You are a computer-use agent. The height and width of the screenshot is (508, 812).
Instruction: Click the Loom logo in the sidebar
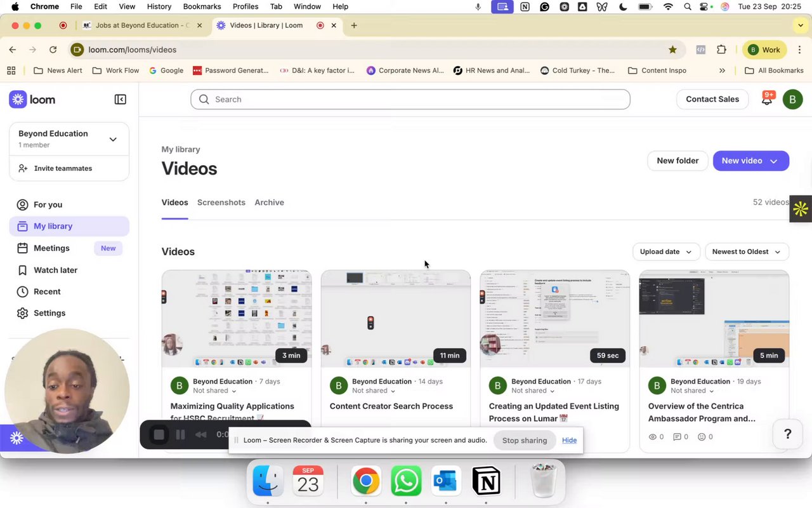click(32, 99)
